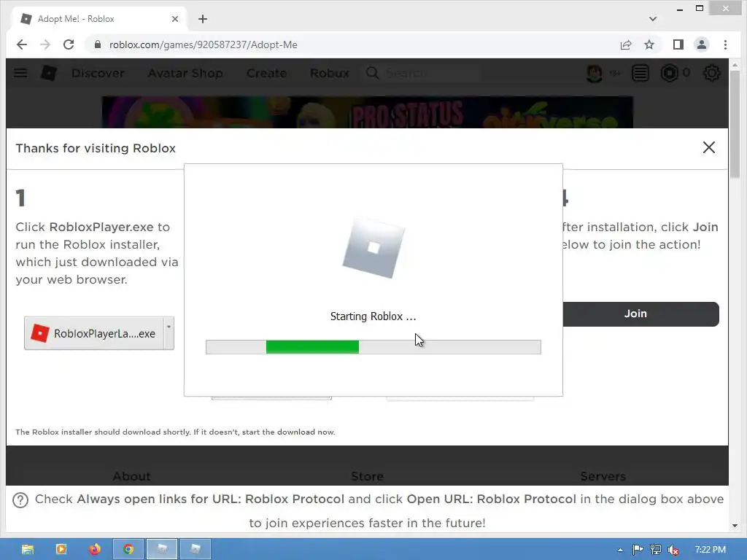Share this page icon in address bar
This screenshot has width=747, height=560.
[x=625, y=44]
